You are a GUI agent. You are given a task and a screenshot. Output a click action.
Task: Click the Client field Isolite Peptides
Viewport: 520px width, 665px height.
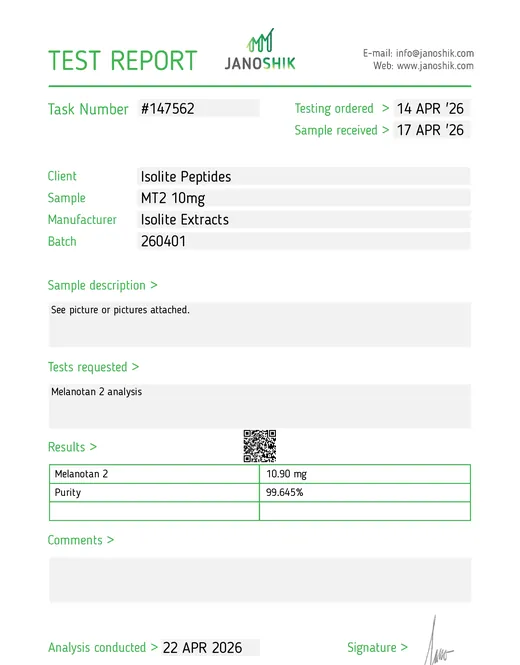point(304,176)
